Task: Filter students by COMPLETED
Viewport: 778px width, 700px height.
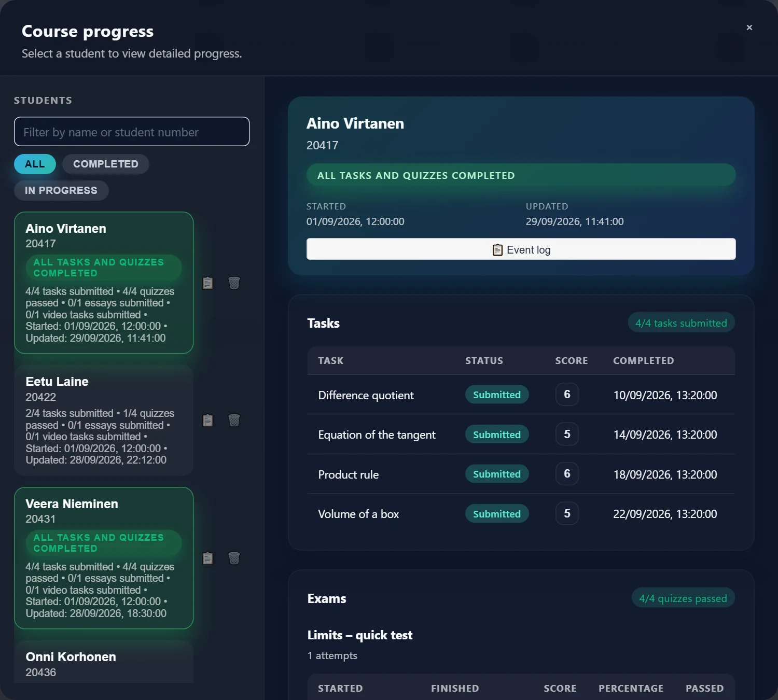Action: tap(106, 164)
